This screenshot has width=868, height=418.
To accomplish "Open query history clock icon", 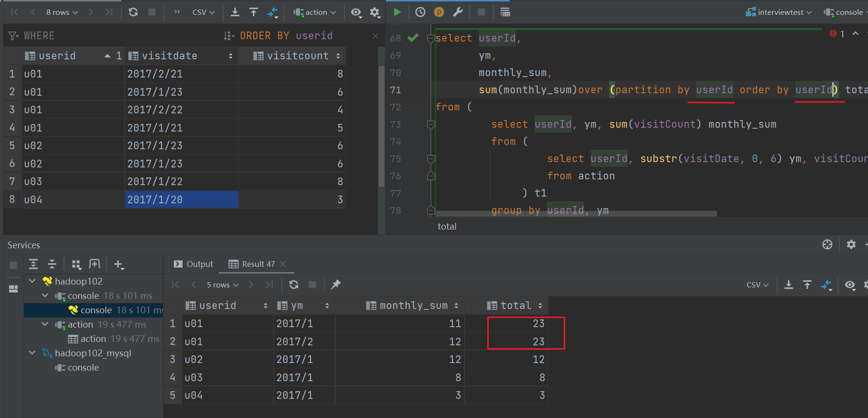I will (420, 12).
